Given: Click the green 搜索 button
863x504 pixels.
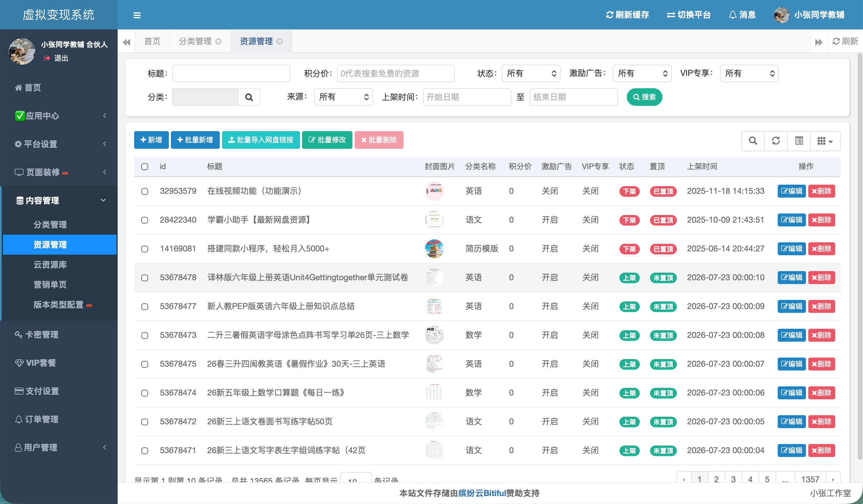Looking at the screenshot, I should [644, 97].
